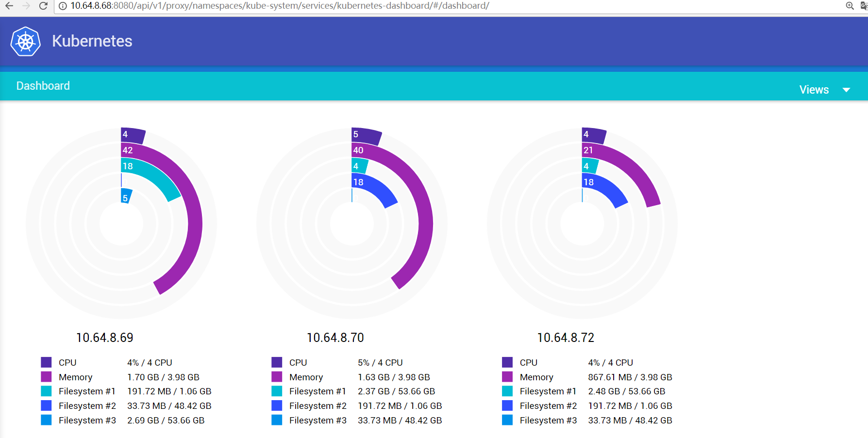868x438 pixels.
Task: Click the CPU arc segment labeled 4 on 10.64.8.72
Action: coord(594,135)
